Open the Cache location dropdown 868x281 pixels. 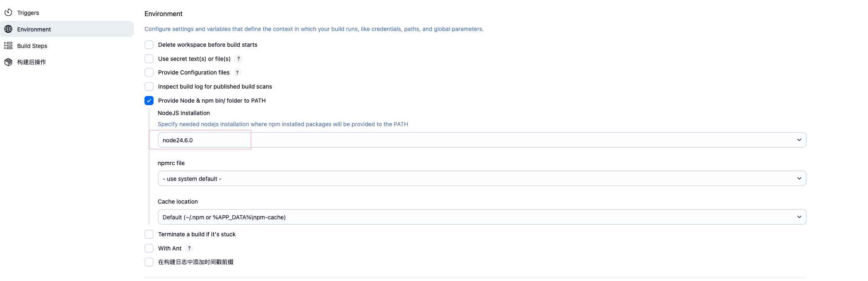(x=482, y=217)
